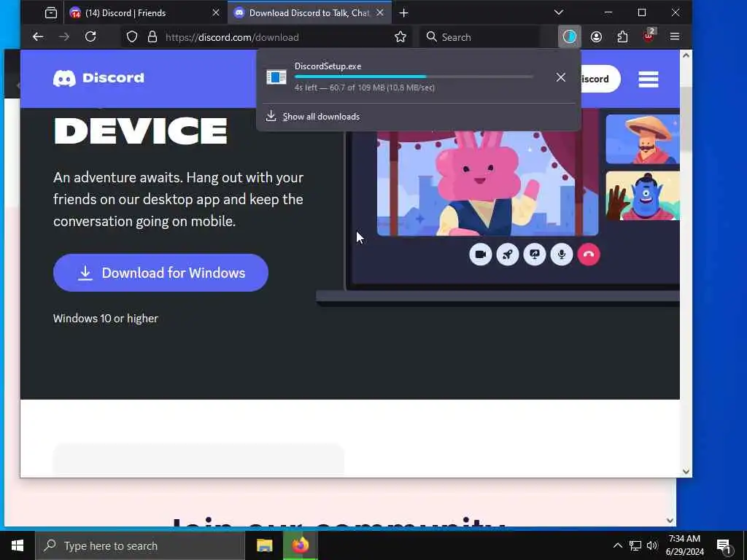
Task: Cancel the DiscordSetup.exe download
Action: pyautogui.click(x=561, y=77)
